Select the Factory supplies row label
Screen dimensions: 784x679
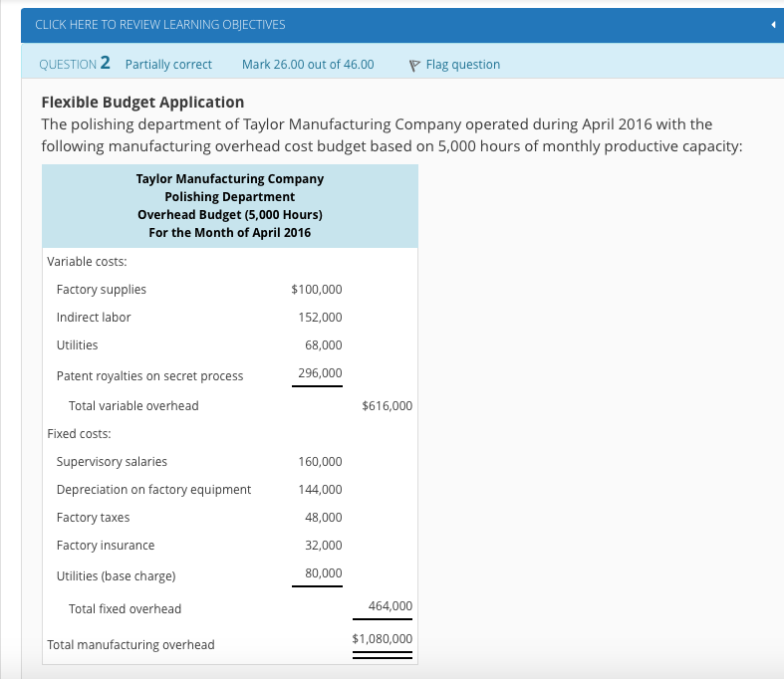point(102,290)
